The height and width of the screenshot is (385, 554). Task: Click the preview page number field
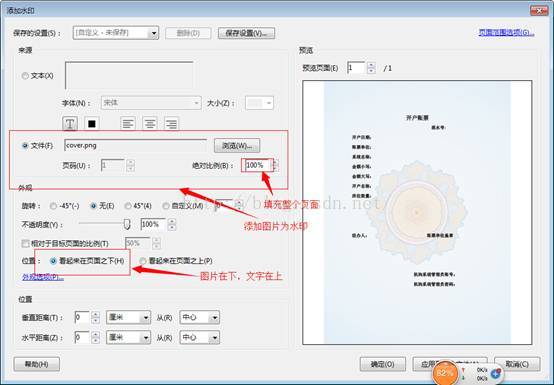[357, 67]
